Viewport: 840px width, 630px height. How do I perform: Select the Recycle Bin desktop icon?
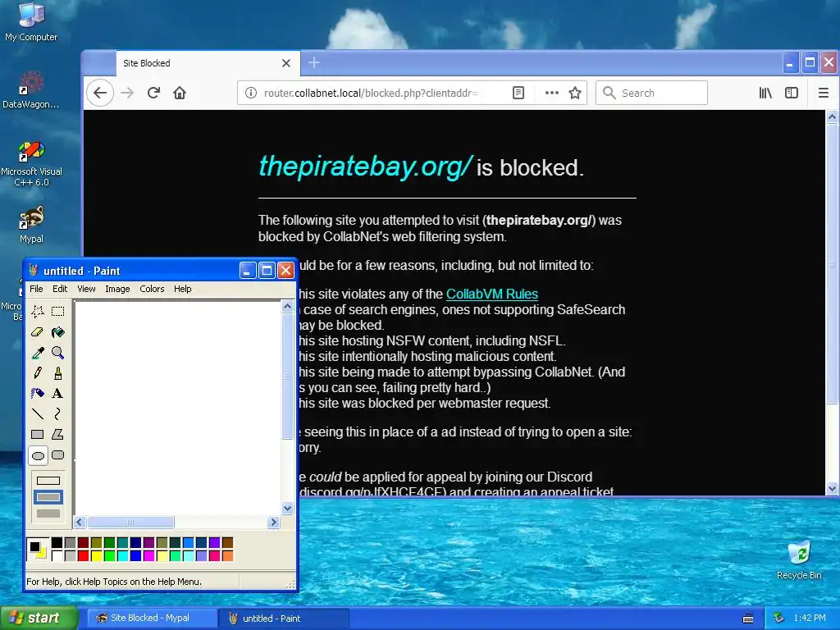pos(799,559)
